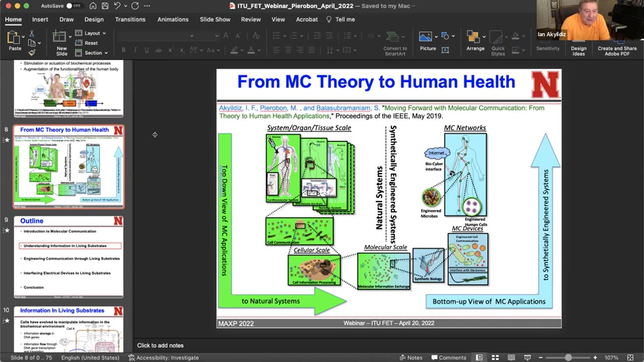Click the Redo icon
Screen dimensions: 644x362
coord(135,6)
